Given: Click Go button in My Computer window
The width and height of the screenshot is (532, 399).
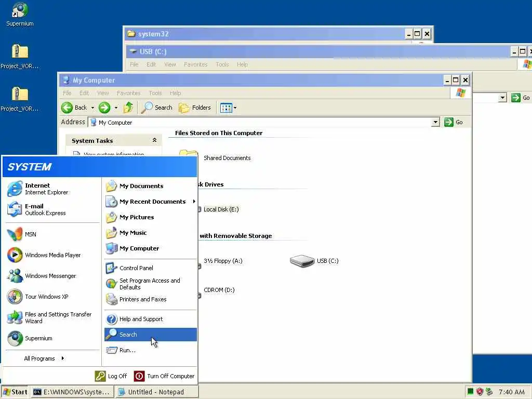Looking at the screenshot, I should click(x=454, y=122).
